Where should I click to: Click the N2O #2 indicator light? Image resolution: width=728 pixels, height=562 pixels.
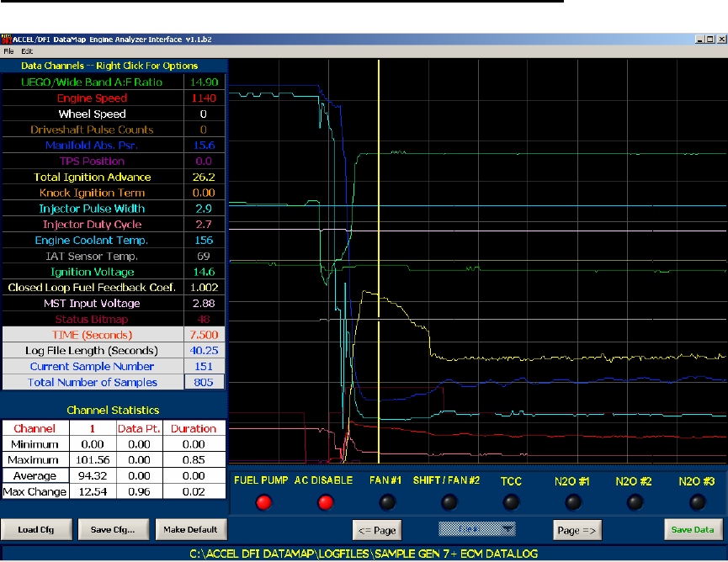pyautogui.click(x=635, y=502)
